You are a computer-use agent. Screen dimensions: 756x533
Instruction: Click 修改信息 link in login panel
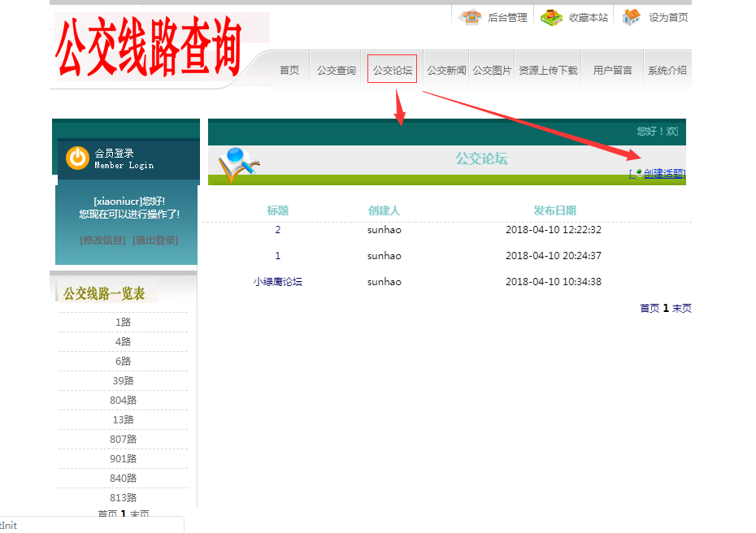(102, 240)
